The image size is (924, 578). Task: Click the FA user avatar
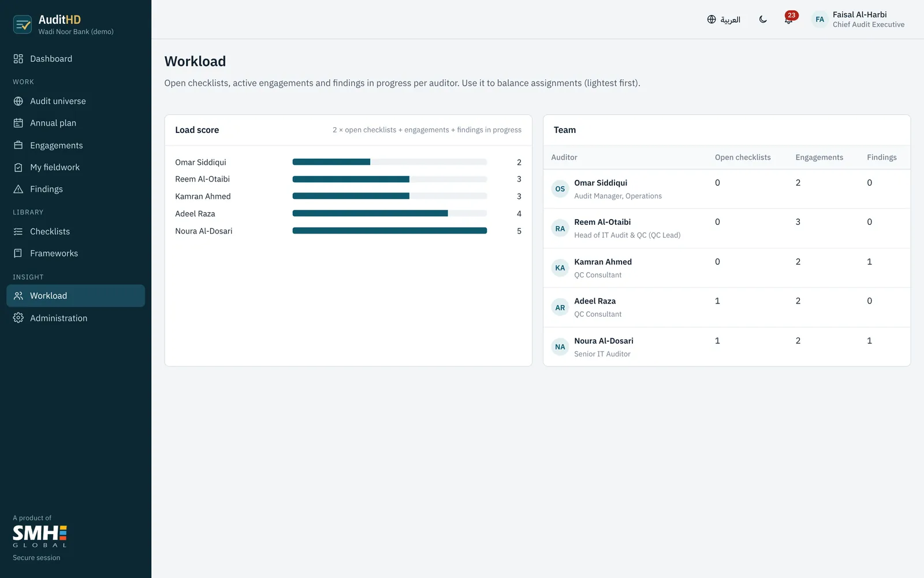point(820,20)
